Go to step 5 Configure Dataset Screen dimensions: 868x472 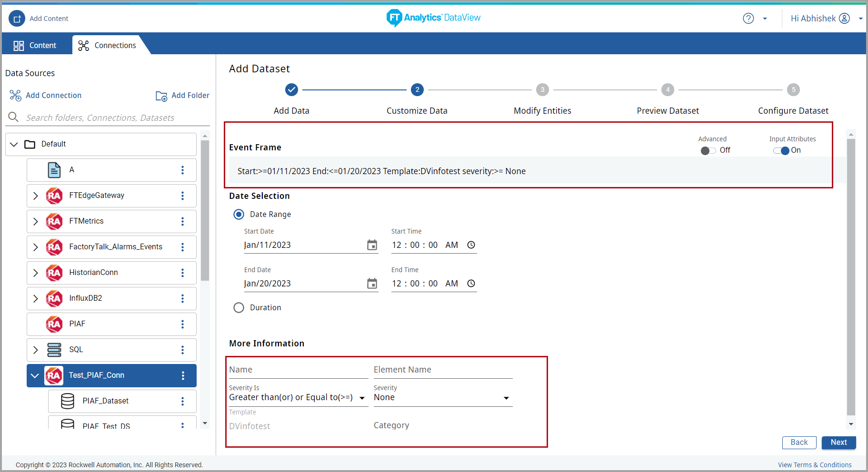coord(793,89)
